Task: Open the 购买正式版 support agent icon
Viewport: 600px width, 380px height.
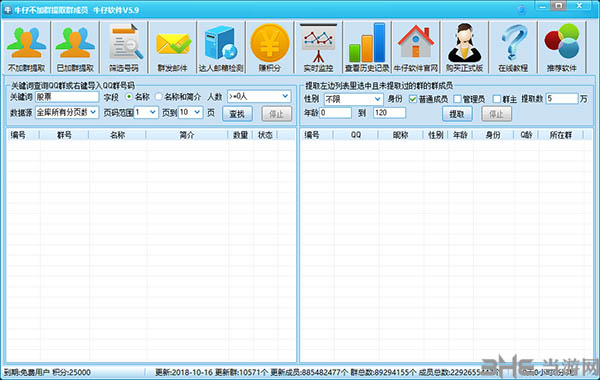Action: (464, 47)
